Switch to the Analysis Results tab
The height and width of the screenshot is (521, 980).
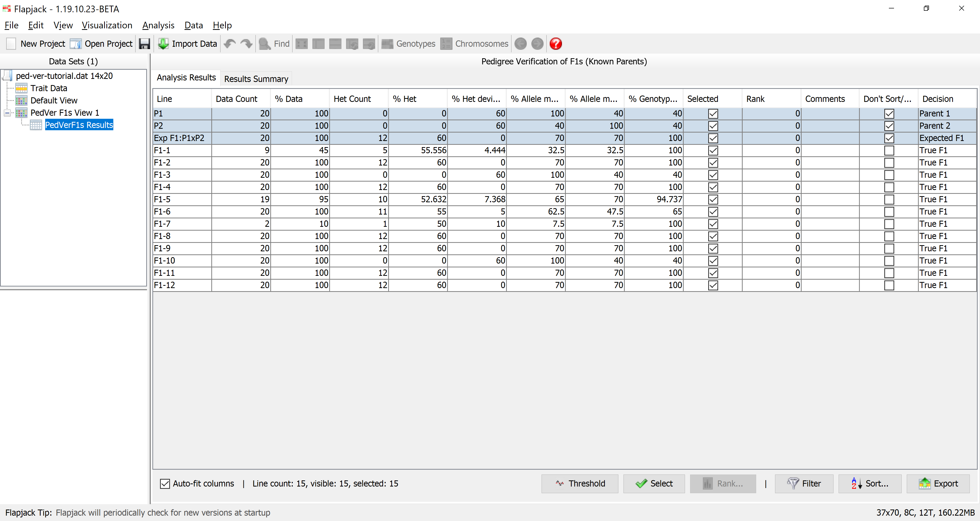tap(186, 78)
